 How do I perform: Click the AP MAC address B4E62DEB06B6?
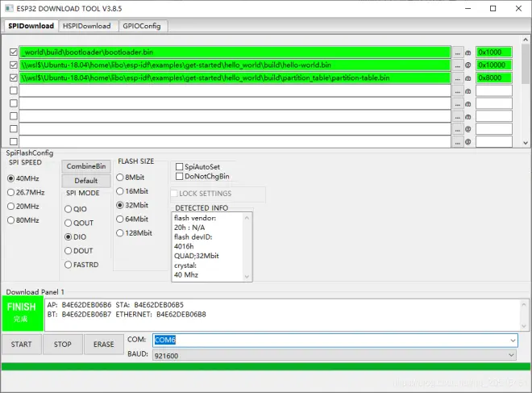point(86,305)
